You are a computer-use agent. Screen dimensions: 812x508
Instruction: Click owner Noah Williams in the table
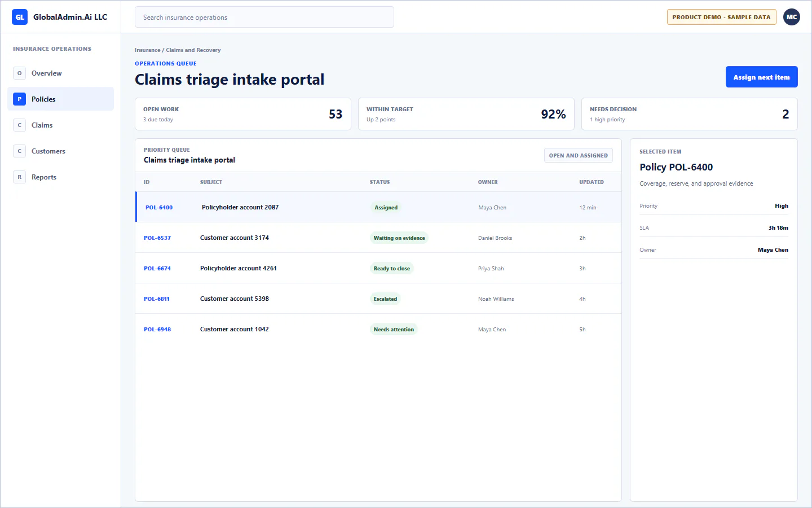click(x=496, y=299)
